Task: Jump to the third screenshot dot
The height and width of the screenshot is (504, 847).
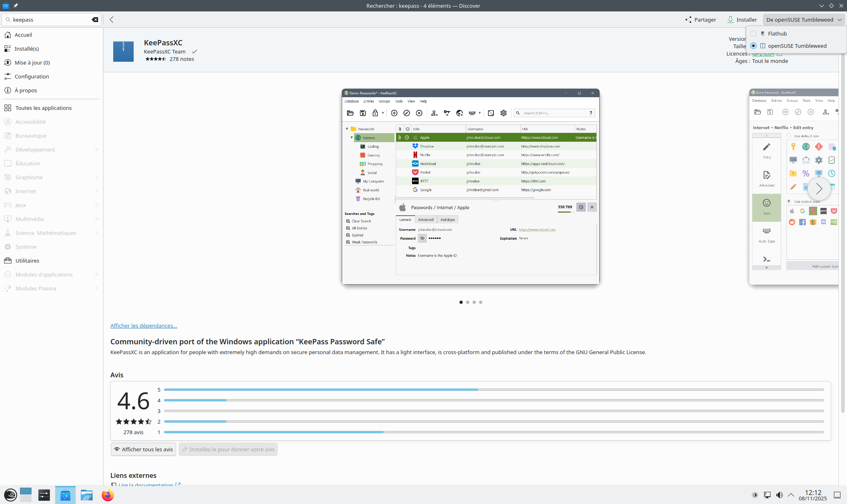Action: pos(474,302)
